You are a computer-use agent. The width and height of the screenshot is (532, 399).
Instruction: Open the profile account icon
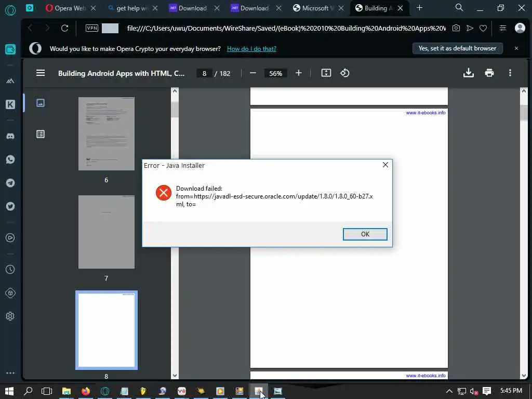(x=520, y=28)
